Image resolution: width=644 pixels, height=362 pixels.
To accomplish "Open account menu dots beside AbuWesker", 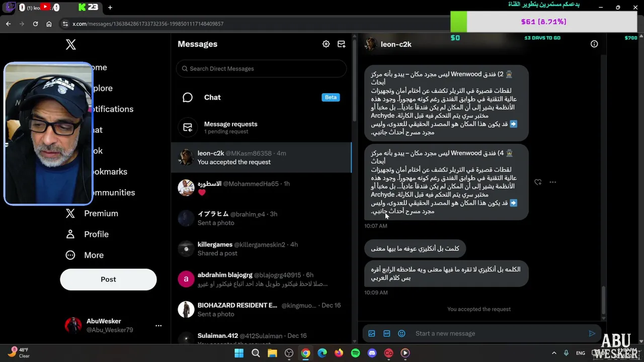I will [158, 326].
